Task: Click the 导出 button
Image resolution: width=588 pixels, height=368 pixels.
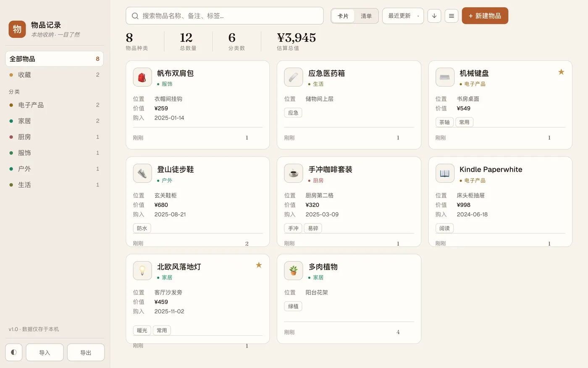Action: pyautogui.click(x=86, y=352)
